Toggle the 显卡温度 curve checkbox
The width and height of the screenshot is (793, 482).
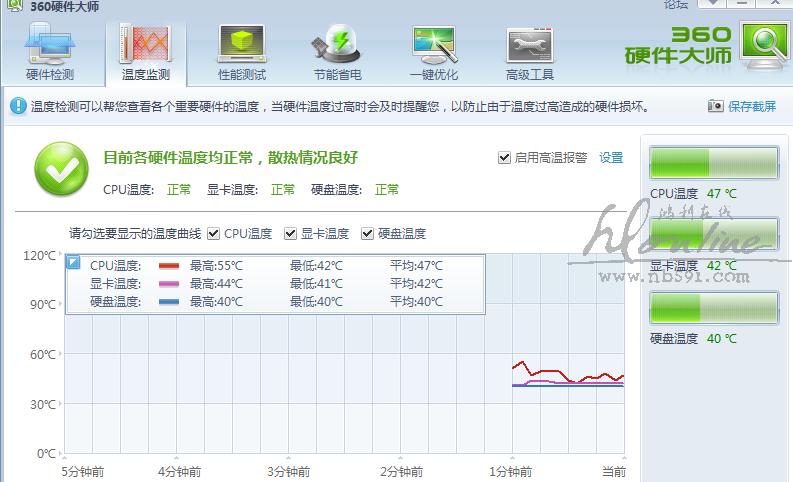(x=291, y=234)
